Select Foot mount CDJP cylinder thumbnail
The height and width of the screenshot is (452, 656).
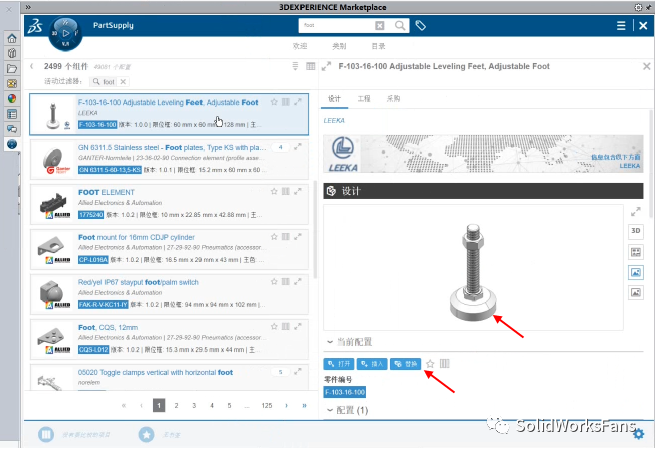click(53, 249)
